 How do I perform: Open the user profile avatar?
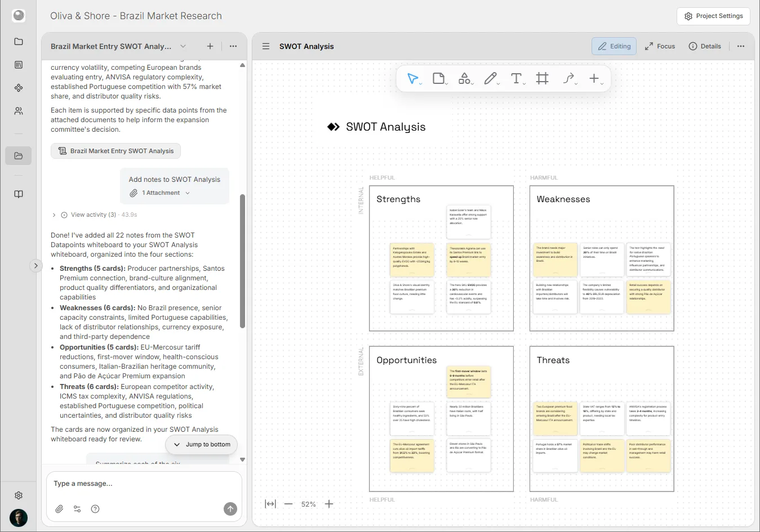point(19,518)
